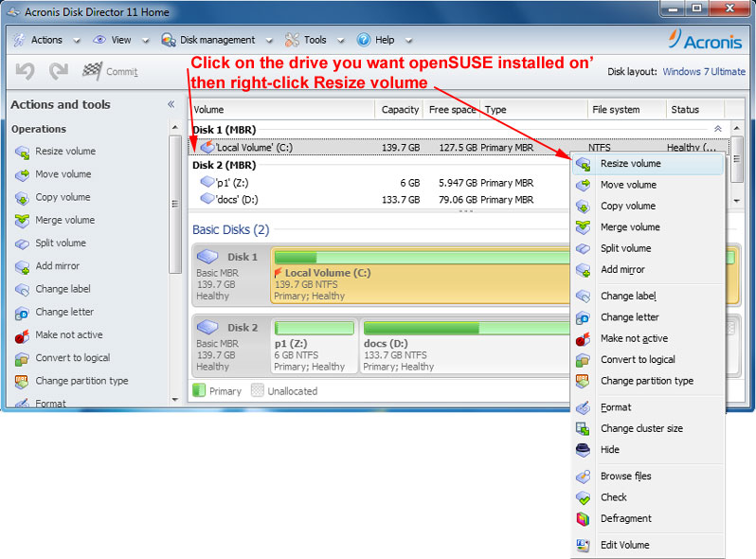Click volume list scrollbar up arrow
Viewport: 756px width, 559px height.
click(737, 128)
